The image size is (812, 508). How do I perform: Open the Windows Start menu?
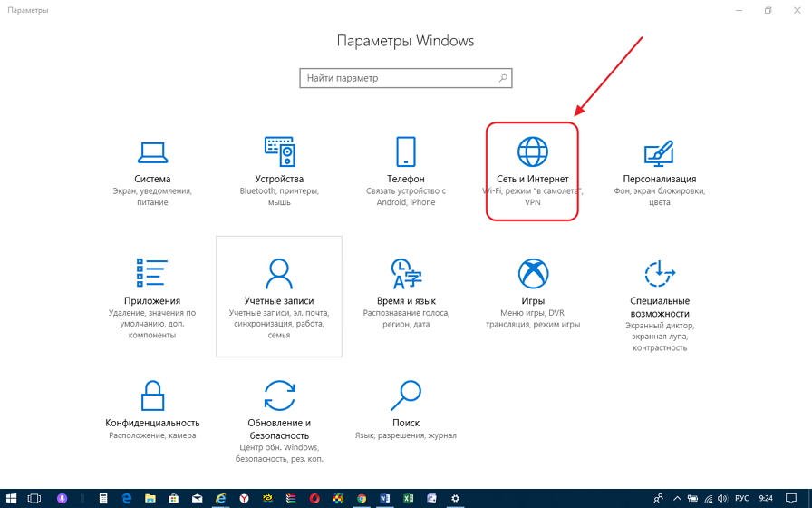[x=12, y=498]
